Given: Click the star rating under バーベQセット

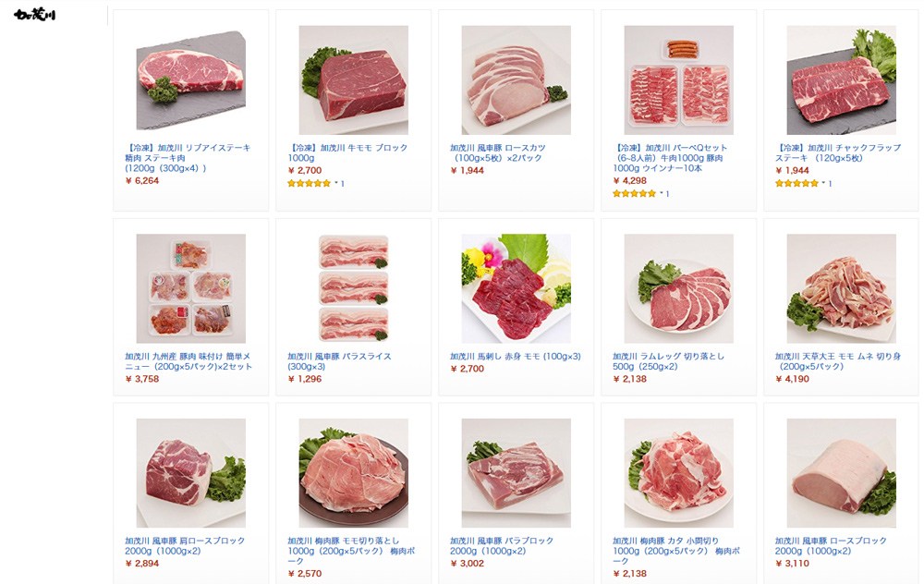Looking at the screenshot, I should point(634,193).
